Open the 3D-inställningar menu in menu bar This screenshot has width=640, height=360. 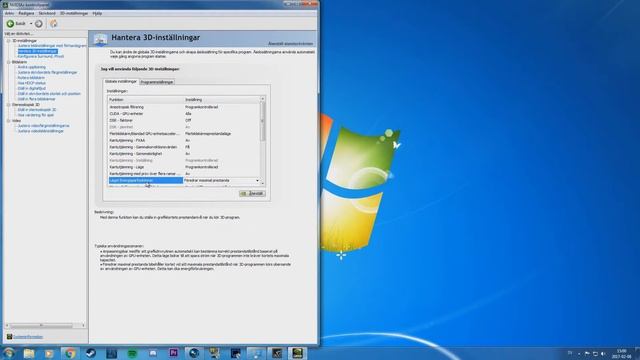74,13
